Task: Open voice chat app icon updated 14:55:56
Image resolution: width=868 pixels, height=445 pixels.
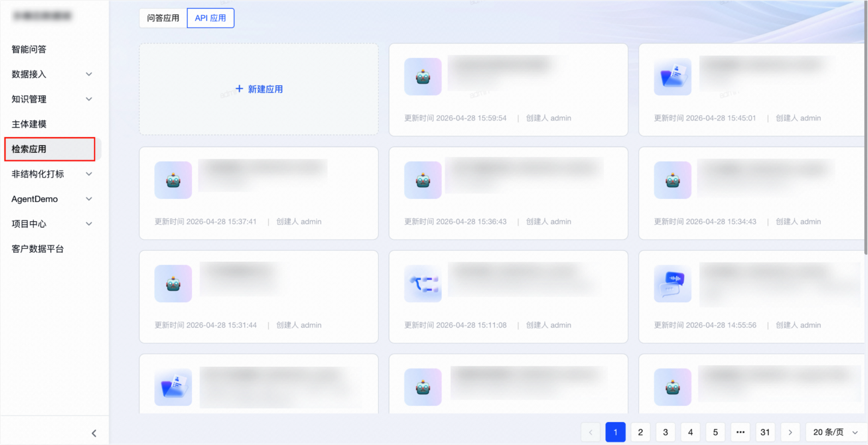Action: coord(673,284)
